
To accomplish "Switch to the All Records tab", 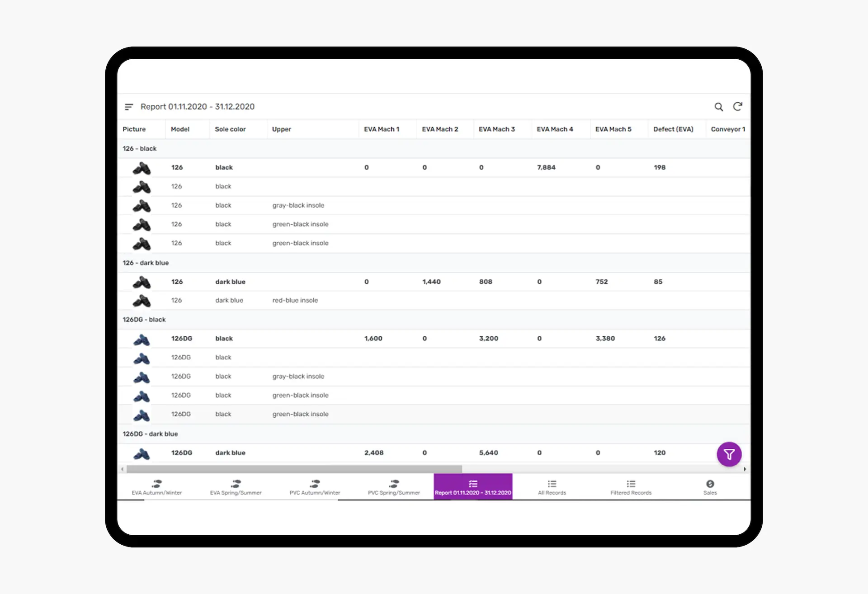I will coord(552,487).
